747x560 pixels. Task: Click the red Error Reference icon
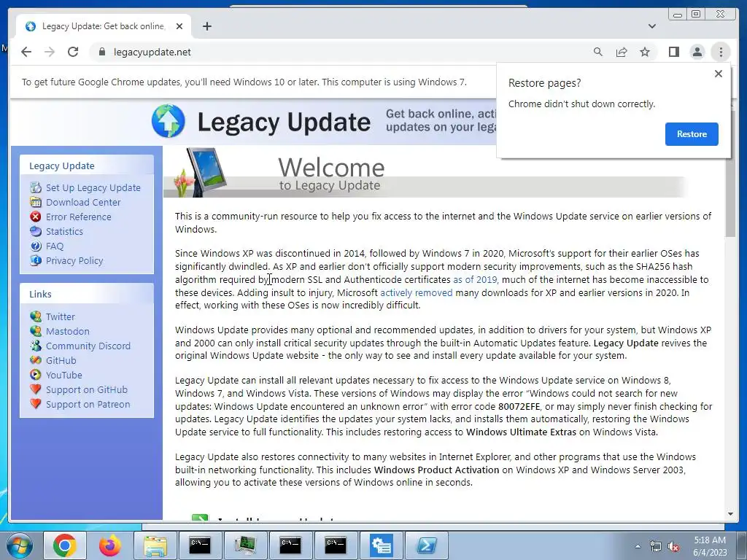[x=36, y=217]
